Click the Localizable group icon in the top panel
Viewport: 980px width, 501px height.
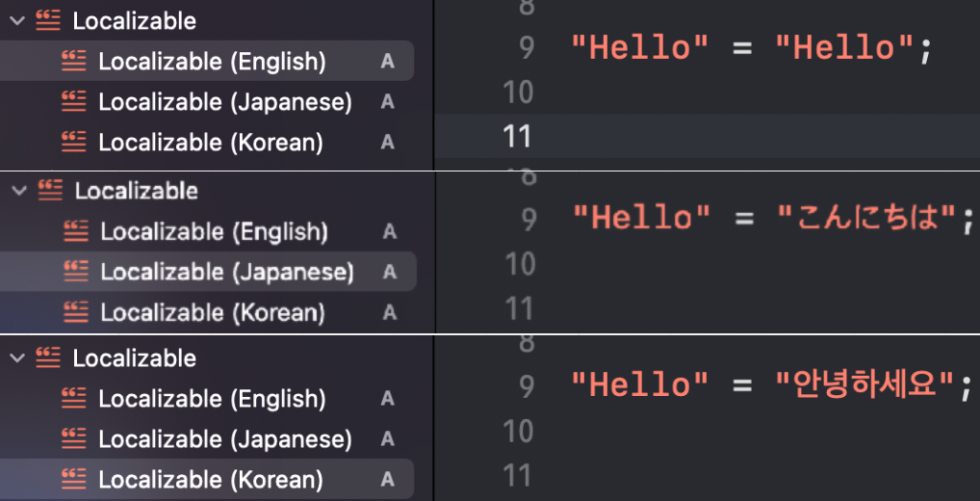[47, 21]
